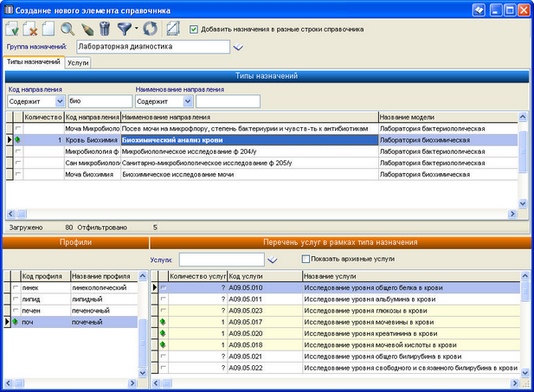Click the Количество column header
Image resolution: width=534 pixels, height=392 pixels.
coord(43,117)
